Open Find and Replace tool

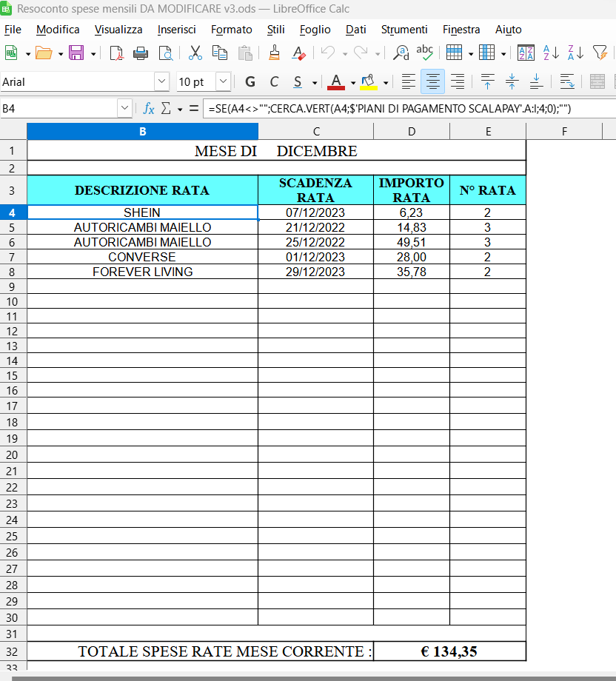point(401,53)
